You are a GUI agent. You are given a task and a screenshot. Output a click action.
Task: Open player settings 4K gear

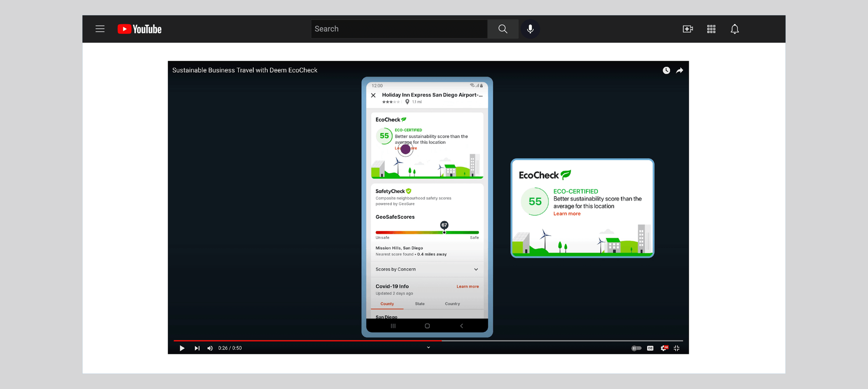pyautogui.click(x=664, y=348)
